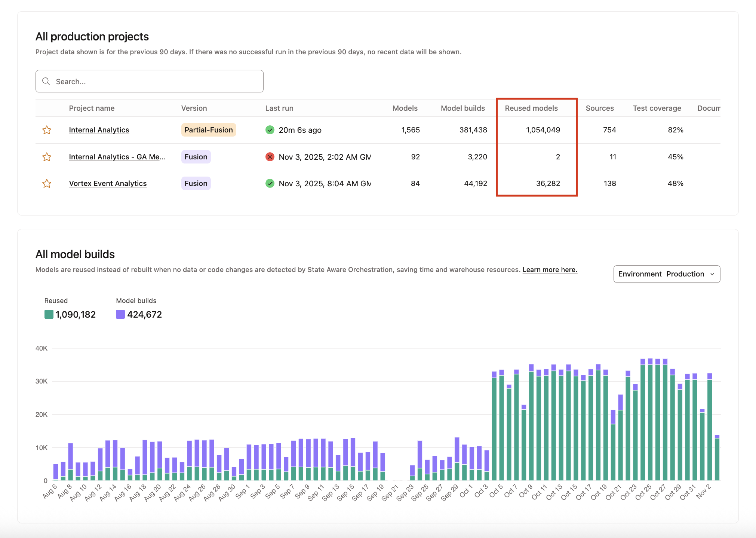This screenshot has width=756, height=538.
Task: Click the Environment dropdown chevron icon
Action: pyautogui.click(x=712, y=274)
